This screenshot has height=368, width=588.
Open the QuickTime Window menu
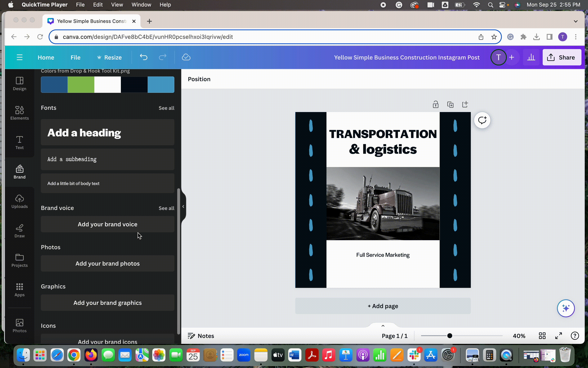click(141, 5)
